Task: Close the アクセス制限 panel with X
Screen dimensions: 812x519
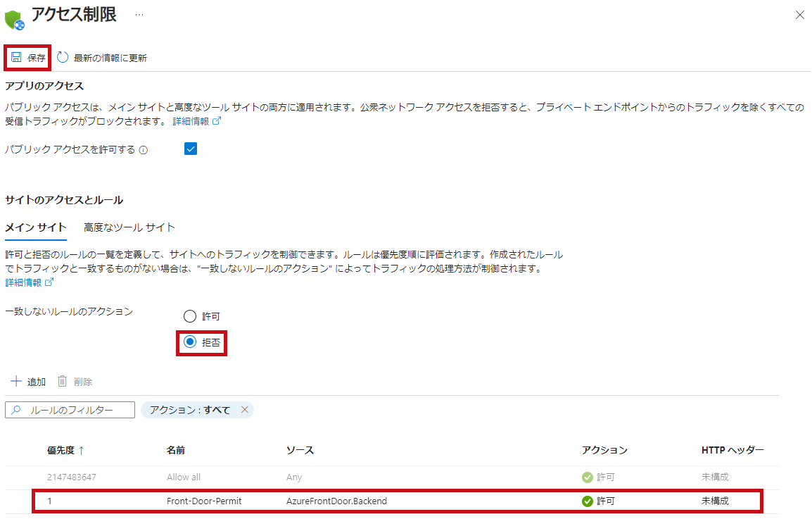Action: (x=799, y=15)
